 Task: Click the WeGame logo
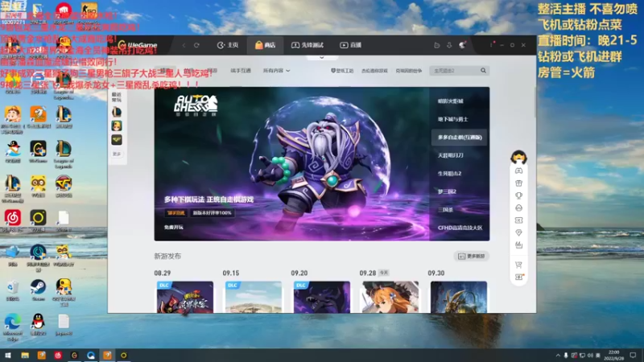(x=137, y=45)
